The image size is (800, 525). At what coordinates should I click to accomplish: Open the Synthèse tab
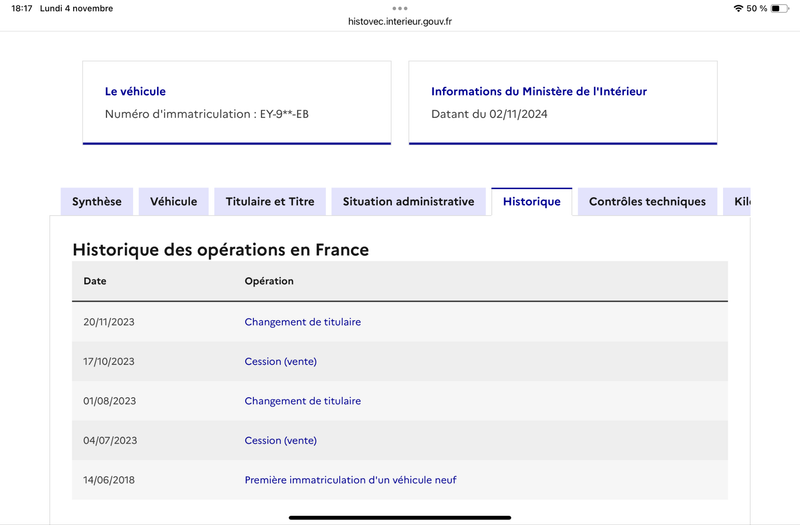point(97,202)
